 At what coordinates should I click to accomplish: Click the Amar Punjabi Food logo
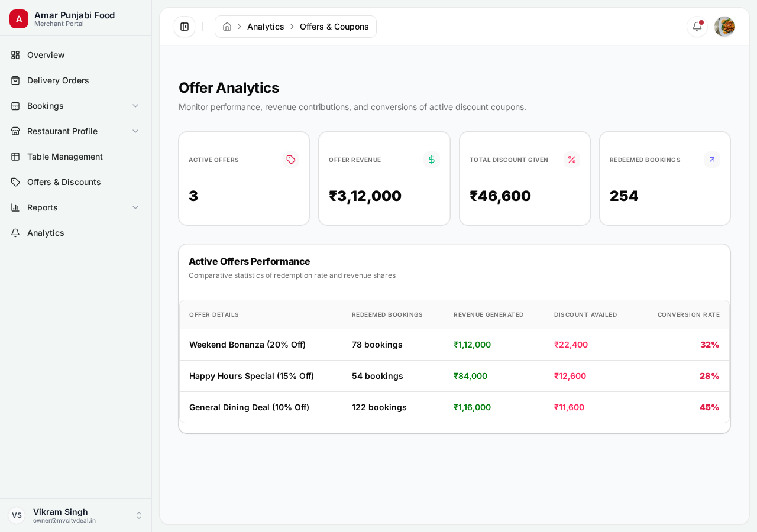[x=19, y=19]
